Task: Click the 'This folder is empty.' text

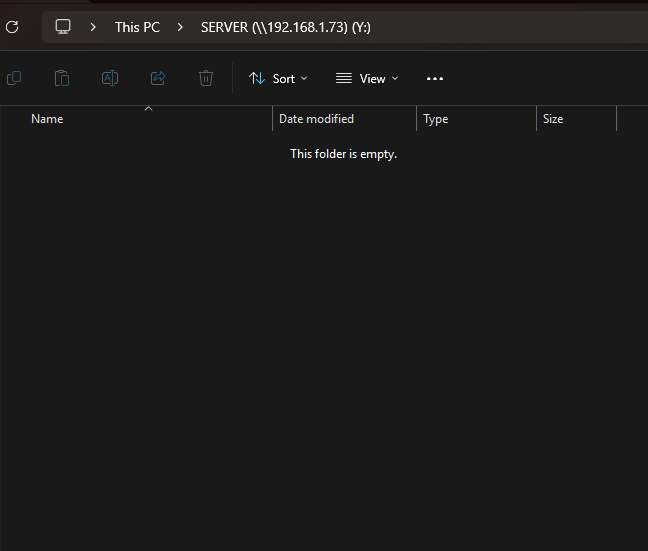Action: [x=343, y=154]
